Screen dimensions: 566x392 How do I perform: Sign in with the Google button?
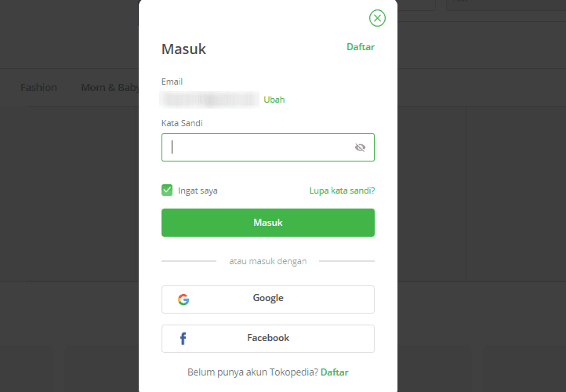pyautogui.click(x=268, y=299)
